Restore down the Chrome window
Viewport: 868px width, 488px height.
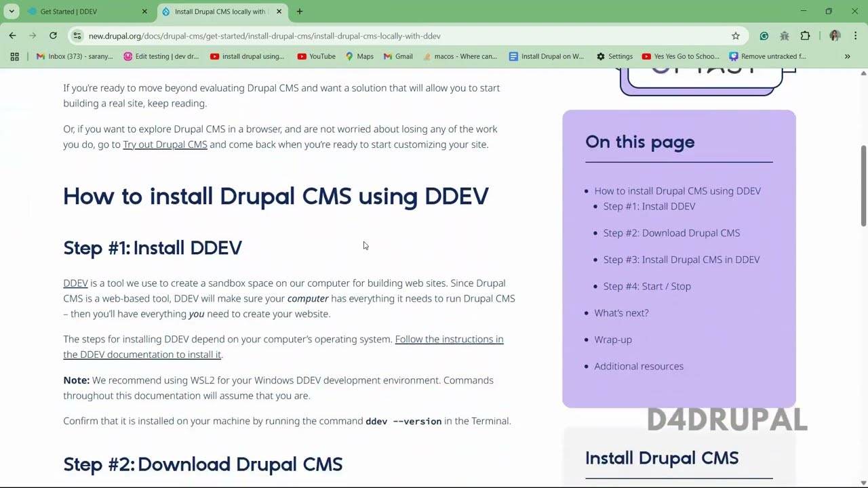point(829,12)
